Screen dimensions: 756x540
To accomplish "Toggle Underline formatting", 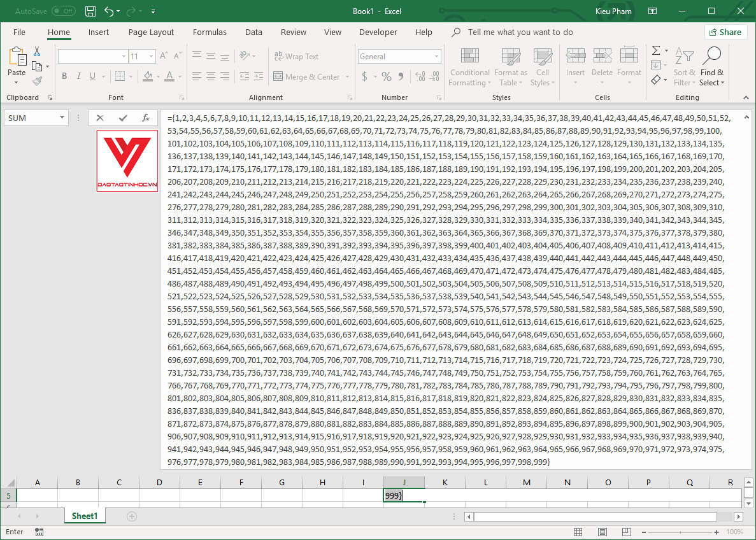I will tap(92, 76).
